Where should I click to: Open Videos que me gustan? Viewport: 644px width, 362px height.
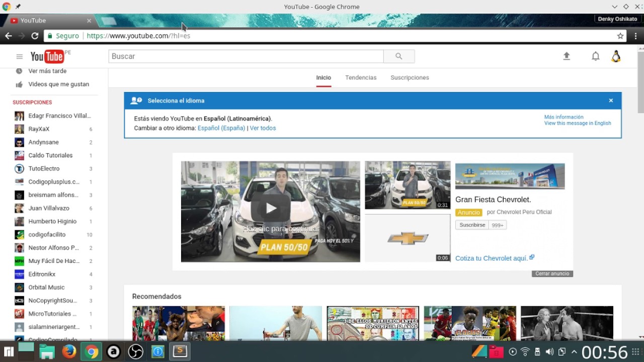coord(58,84)
